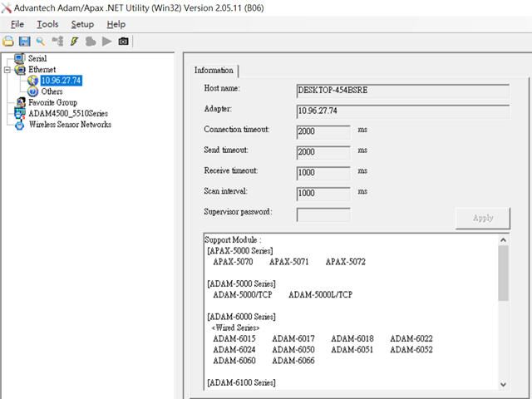The image size is (532, 399).
Task: Click ADAM-6018 in the list
Action: [x=352, y=338]
